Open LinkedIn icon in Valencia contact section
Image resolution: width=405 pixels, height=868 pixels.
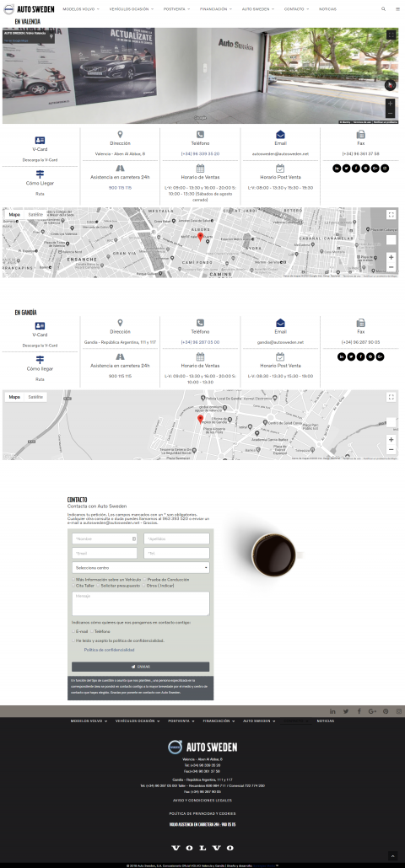(337, 169)
